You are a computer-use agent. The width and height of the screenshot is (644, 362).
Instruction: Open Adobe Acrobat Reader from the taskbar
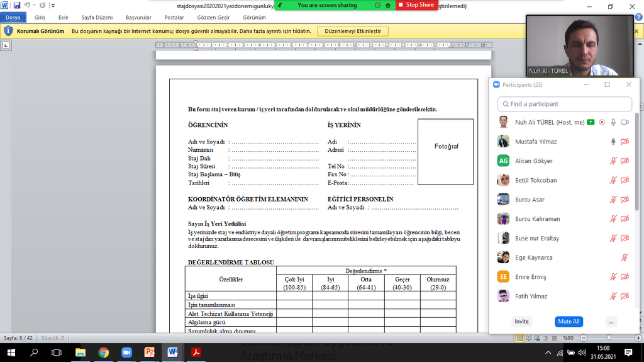click(196, 353)
